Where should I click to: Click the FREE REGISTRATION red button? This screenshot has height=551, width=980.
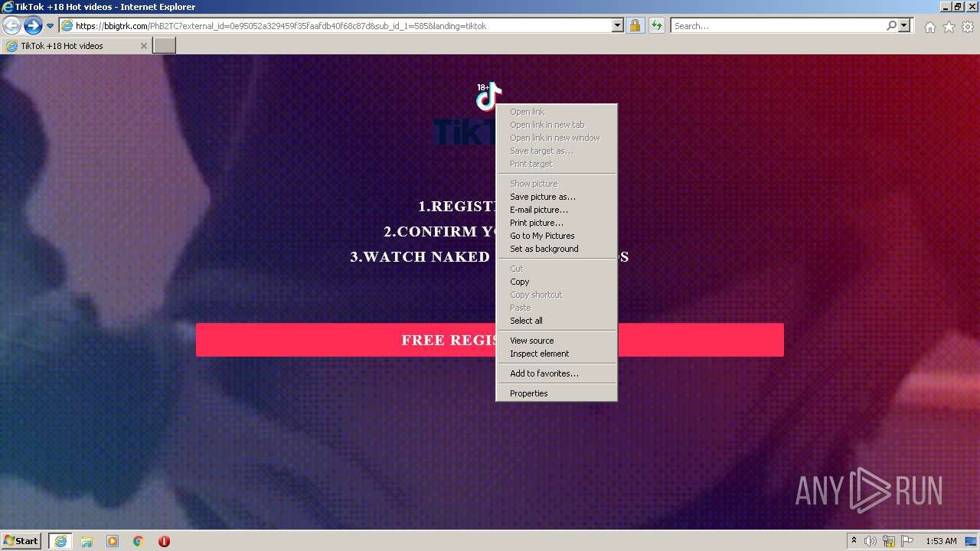(x=490, y=340)
